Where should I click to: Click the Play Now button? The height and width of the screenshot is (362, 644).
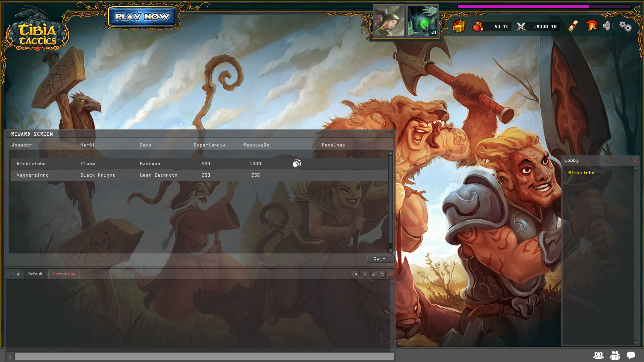[x=143, y=16]
